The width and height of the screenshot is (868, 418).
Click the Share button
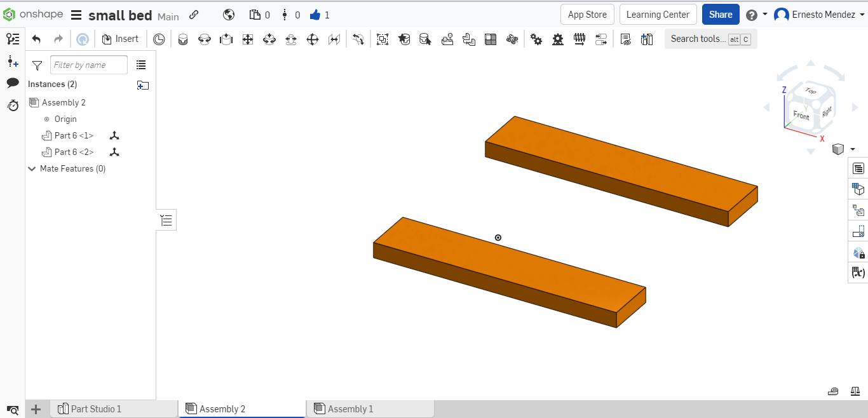point(720,14)
